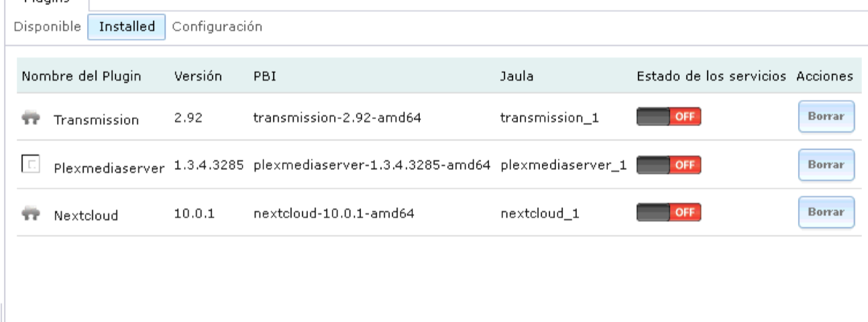Image resolution: width=868 pixels, height=322 pixels.
Task: Click the Versión column header
Action: (198, 76)
